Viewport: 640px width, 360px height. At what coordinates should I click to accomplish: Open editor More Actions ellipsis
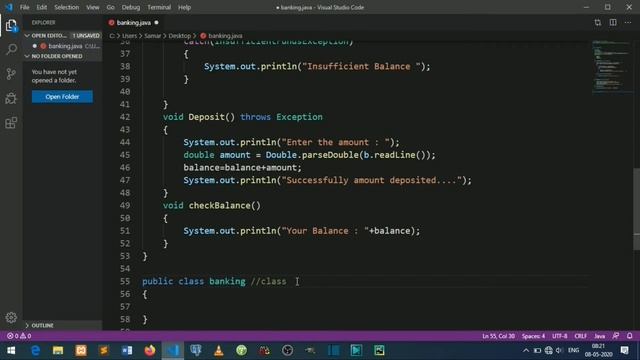(628, 22)
